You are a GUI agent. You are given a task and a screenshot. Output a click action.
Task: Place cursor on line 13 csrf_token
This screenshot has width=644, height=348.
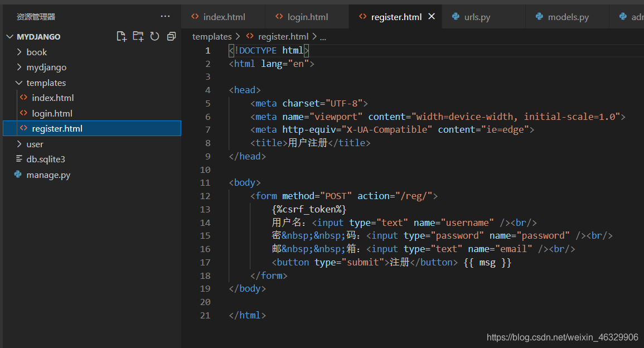pyautogui.click(x=309, y=209)
